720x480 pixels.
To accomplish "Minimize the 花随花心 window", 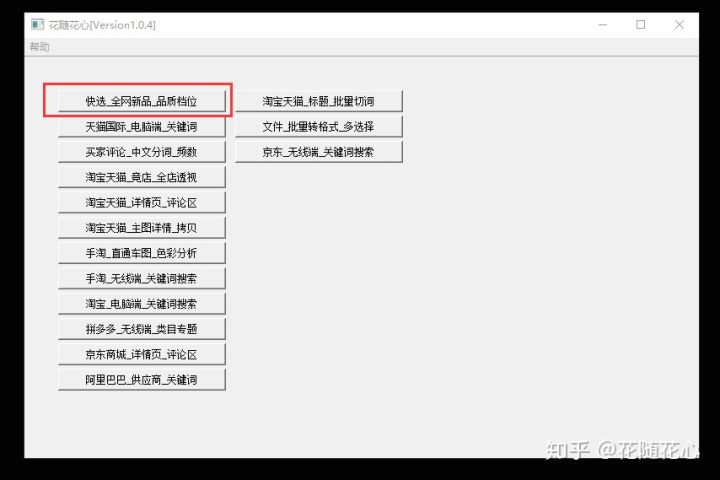I will (603, 25).
